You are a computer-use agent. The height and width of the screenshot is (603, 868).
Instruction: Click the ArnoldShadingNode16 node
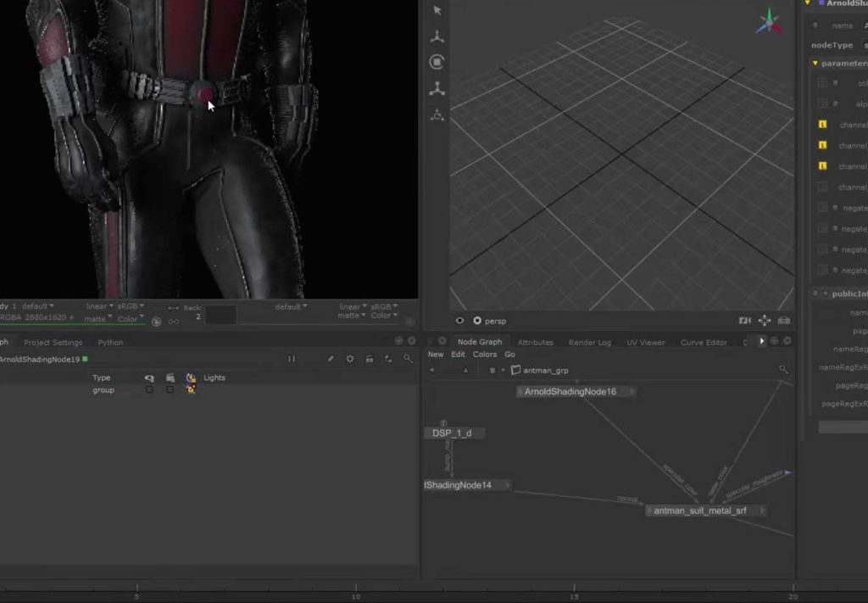(x=570, y=392)
